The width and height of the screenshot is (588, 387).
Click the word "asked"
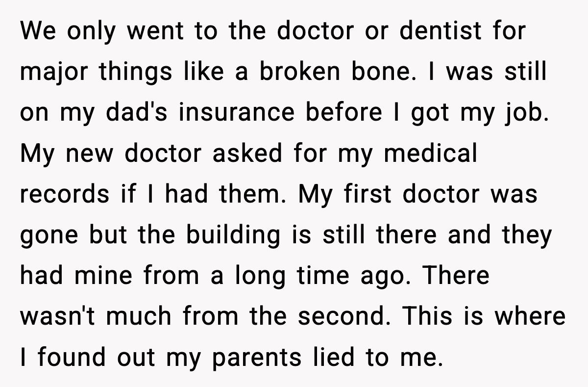[x=247, y=154]
